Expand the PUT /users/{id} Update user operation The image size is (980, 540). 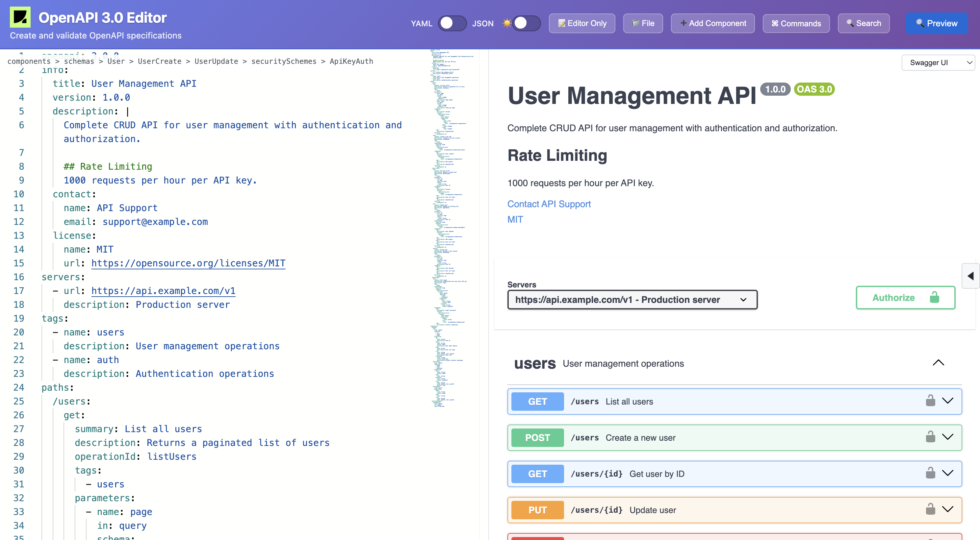[x=948, y=509]
